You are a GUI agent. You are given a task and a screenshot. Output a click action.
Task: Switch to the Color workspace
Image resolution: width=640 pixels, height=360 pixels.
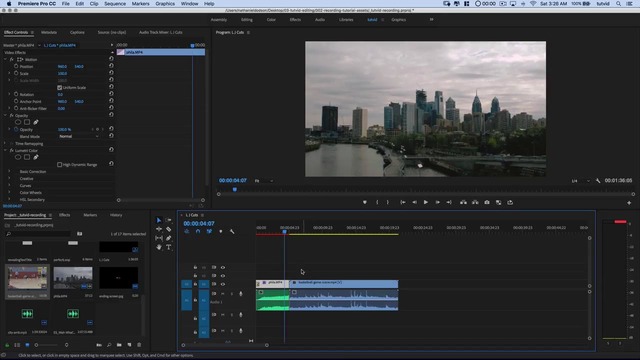[271, 20]
